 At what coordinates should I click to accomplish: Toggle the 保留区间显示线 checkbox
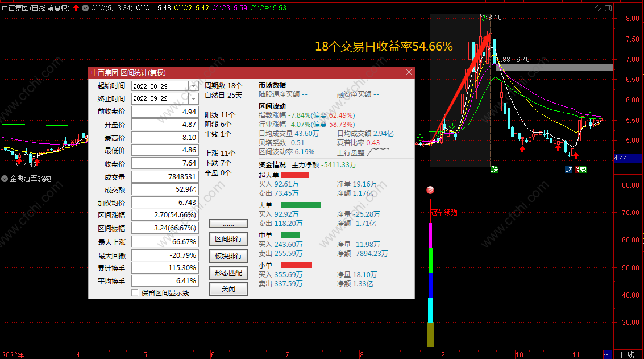point(135,293)
